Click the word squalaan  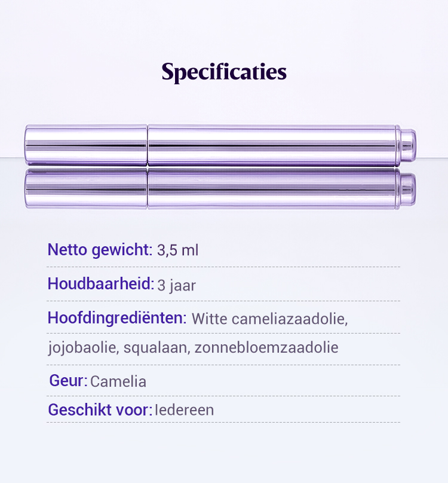(x=157, y=347)
